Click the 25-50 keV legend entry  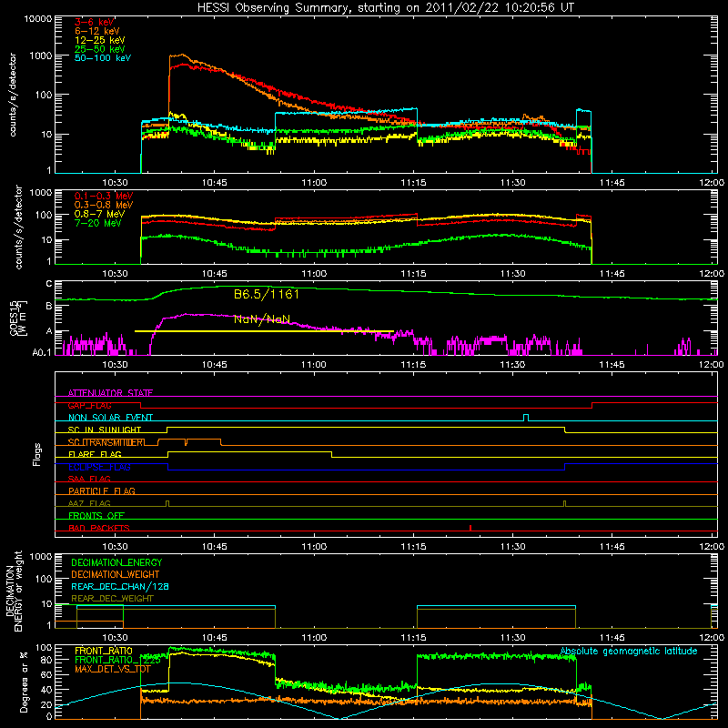click(x=100, y=49)
